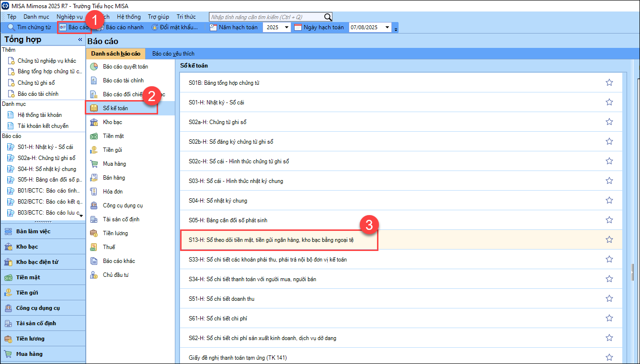Image resolution: width=640 pixels, height=364 pixels.
Task: Open the Tiền lương sidebar module
Action: coord(43,339)
